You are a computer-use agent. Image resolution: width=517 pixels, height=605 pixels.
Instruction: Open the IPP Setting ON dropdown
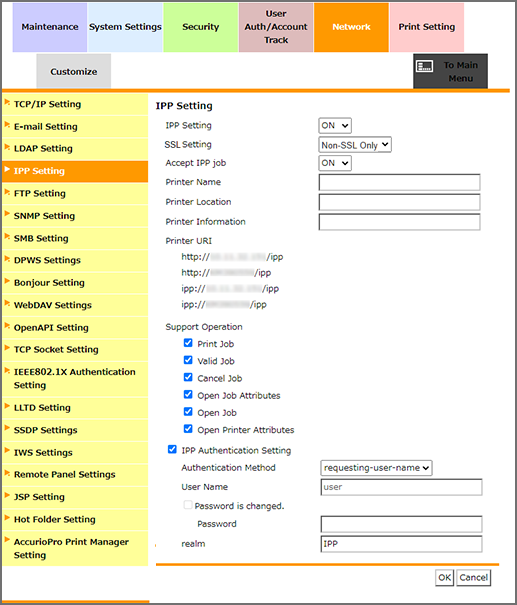tap(335, 125)
